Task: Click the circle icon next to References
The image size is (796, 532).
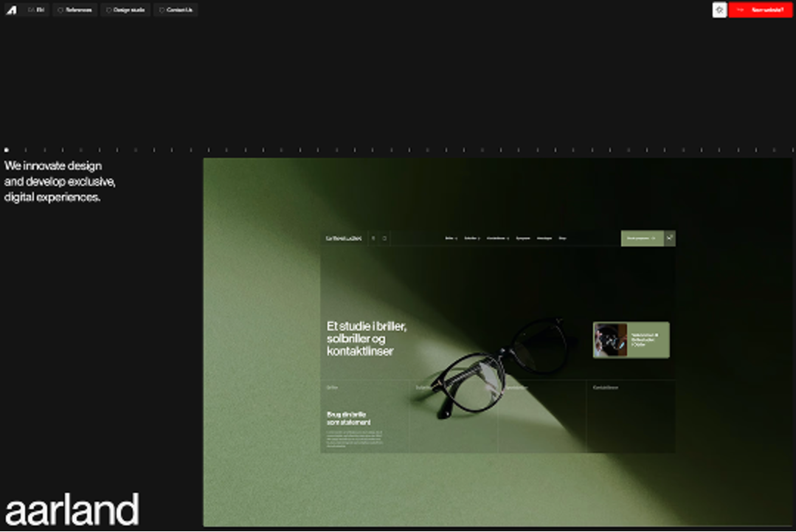Action: click(61, 10)
